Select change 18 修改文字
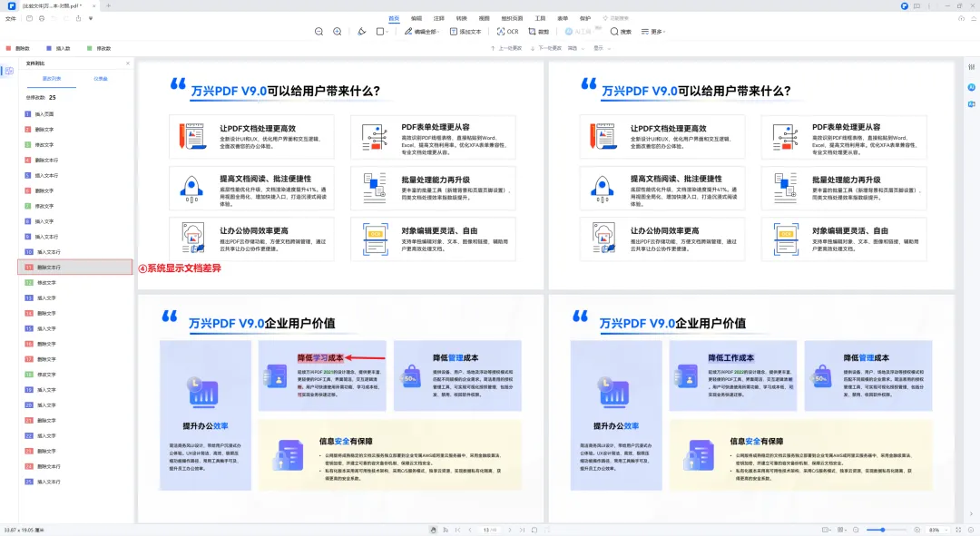The width and height of the screenshot is (980, 536). 75,375
